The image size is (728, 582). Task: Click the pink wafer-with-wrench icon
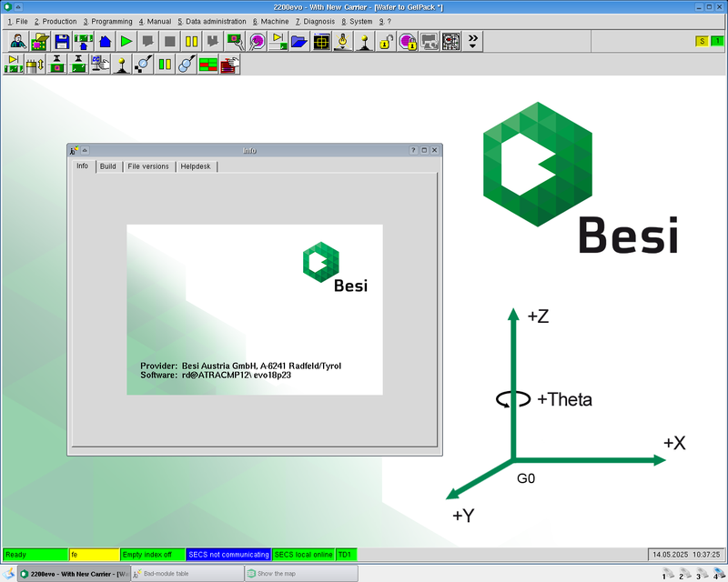point(257,41)
